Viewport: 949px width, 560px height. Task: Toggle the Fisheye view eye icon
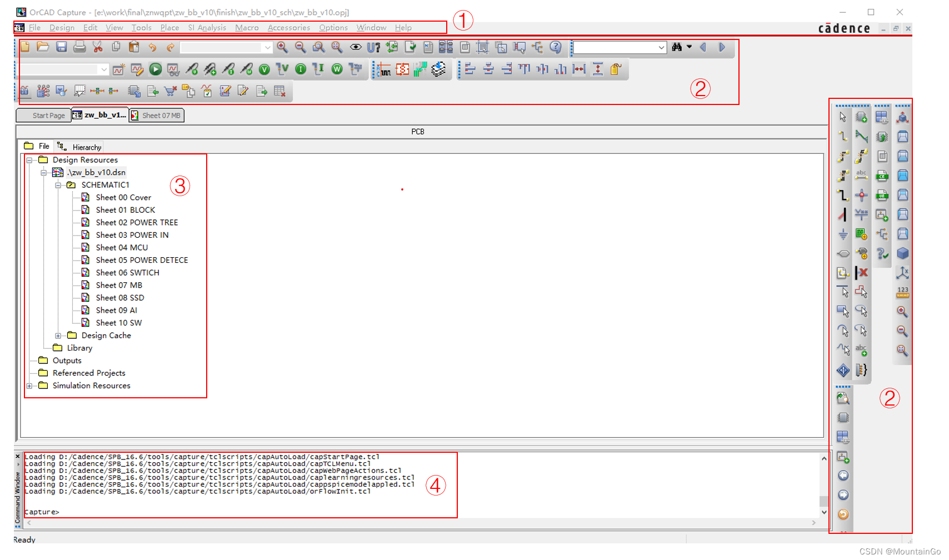(x=356, y=47)
